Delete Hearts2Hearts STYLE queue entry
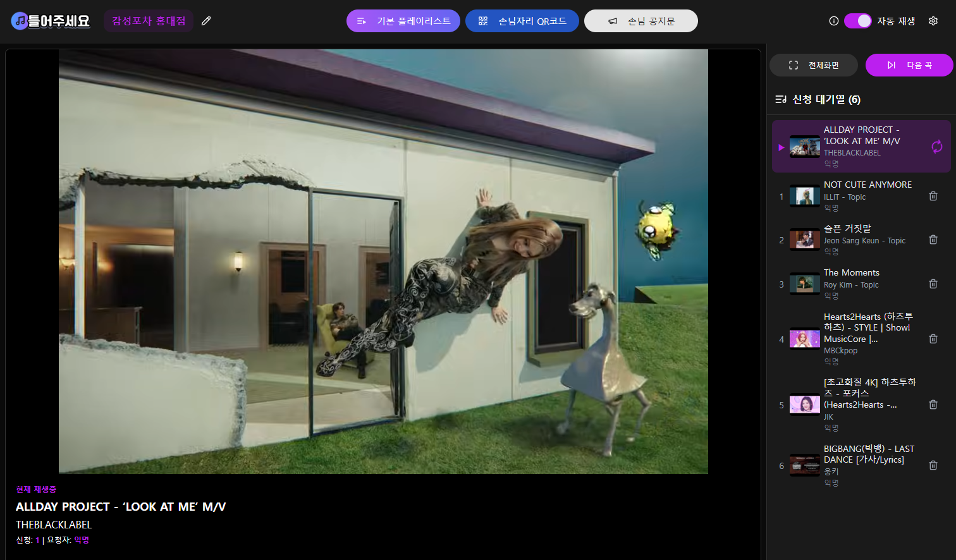The image size is (956, 560). point(933,339)
